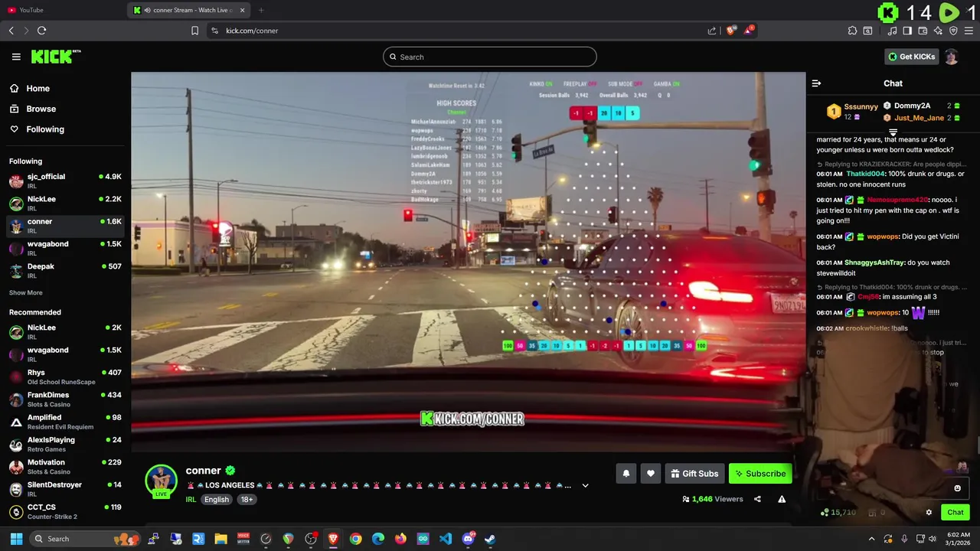The height and width of the screenshot is (551, 980).
Task: Open AlexisPlaying Retro Games channel
Action: 65,444
